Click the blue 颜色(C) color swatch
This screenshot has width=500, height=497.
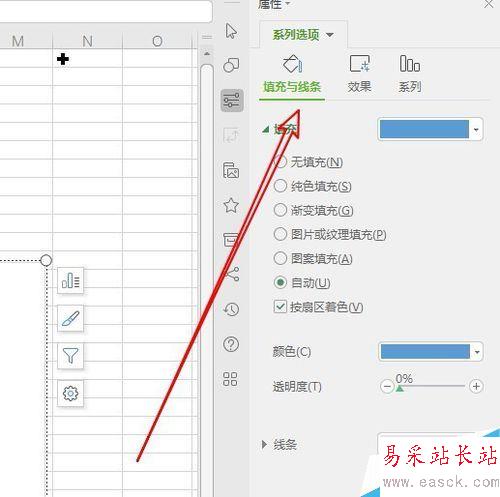tap(425, 352)
